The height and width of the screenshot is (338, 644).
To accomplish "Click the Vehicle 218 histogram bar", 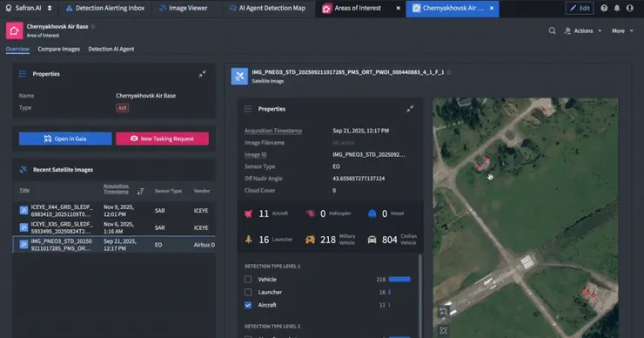I will 399,280.
